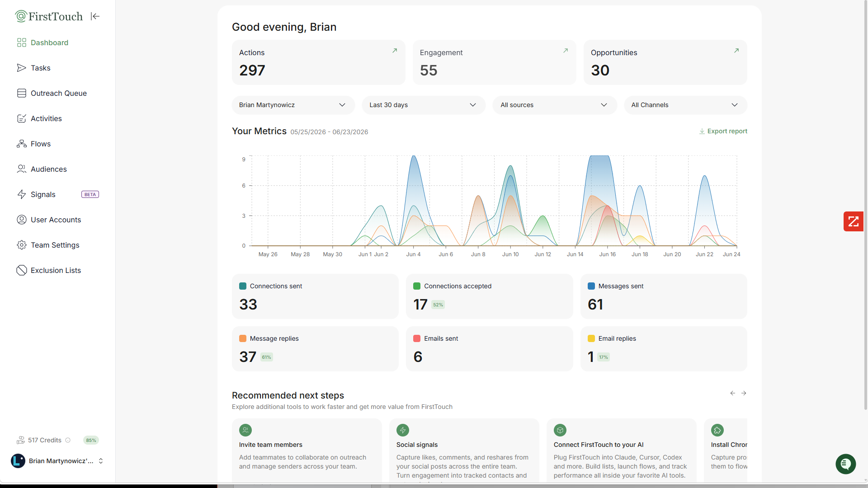This screenshot has width=868, height=488.
Task: Click the FirstTouch logo
Action: pos(49,16)
